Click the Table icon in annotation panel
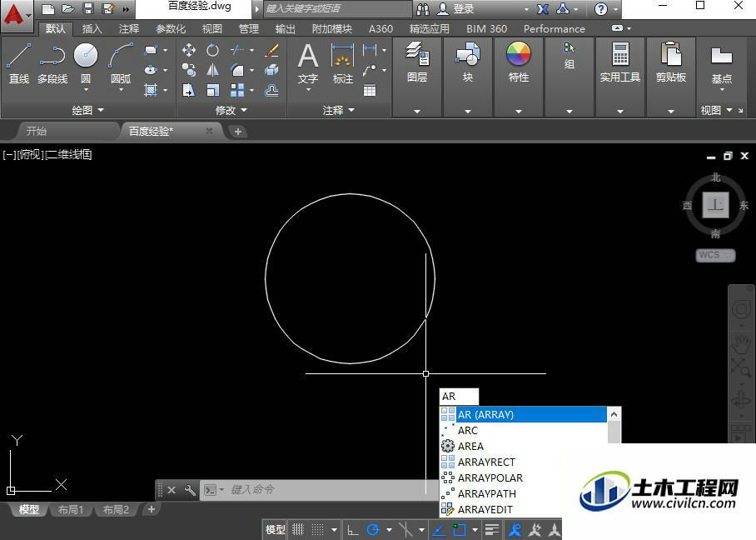This screenshot has height=540, width=756. click(x=370, y=90)
